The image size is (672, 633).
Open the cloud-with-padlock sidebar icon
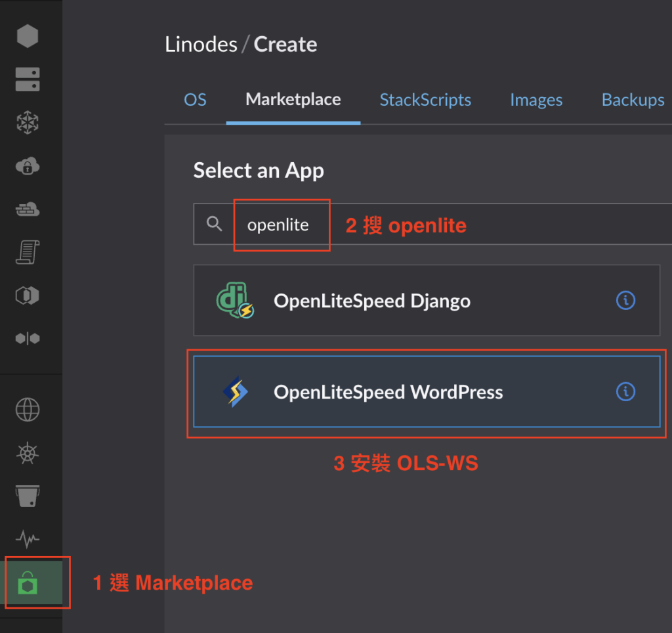coord(28,166)
